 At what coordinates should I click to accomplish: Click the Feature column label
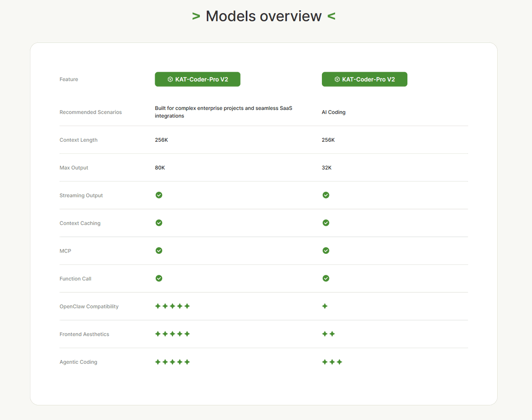[x=69, y=79]
